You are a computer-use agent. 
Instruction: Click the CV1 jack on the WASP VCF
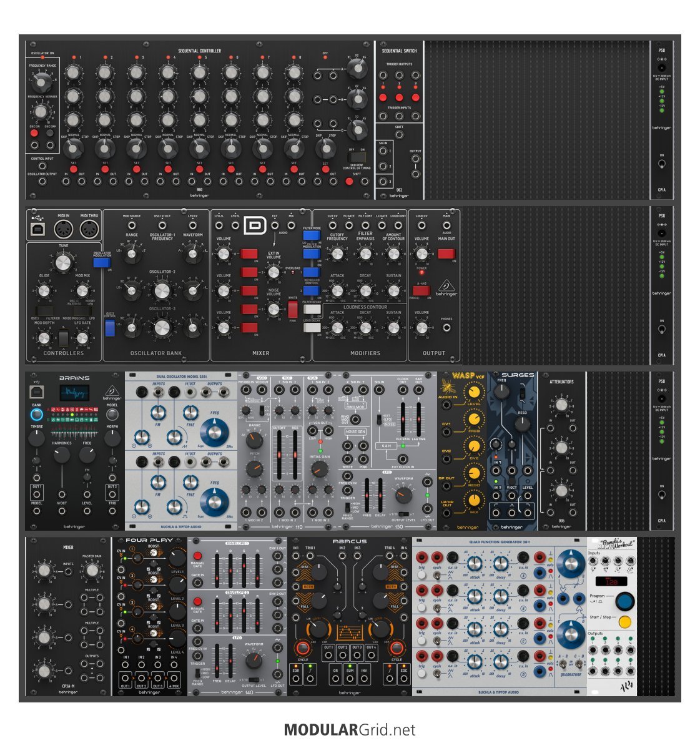coord(446,431)
